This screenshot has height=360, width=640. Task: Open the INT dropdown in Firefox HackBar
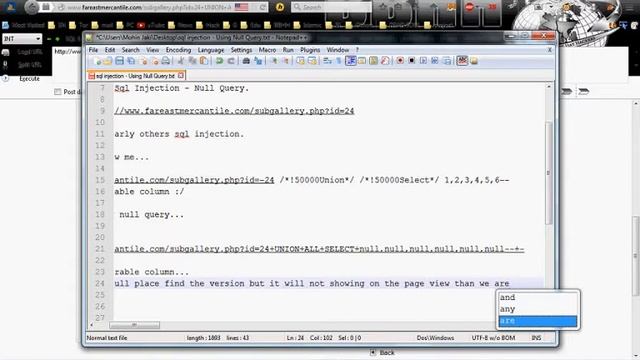(22, 38)
